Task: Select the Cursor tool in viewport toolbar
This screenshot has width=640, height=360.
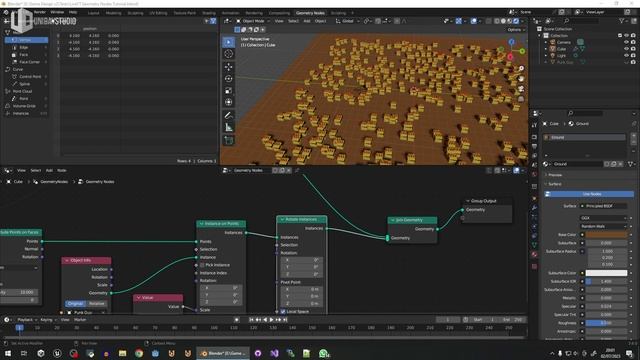Action: [x=229, y=54]
